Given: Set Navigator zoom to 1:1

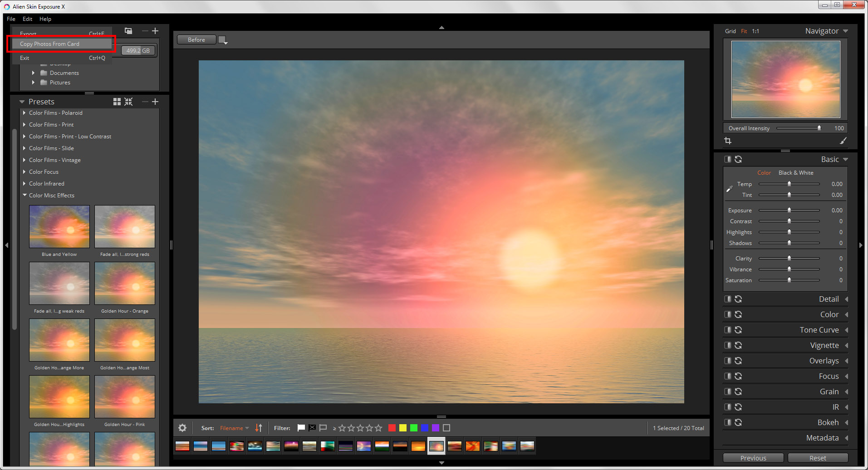Looking at the screenshot, I should click(x=755, y=31).
